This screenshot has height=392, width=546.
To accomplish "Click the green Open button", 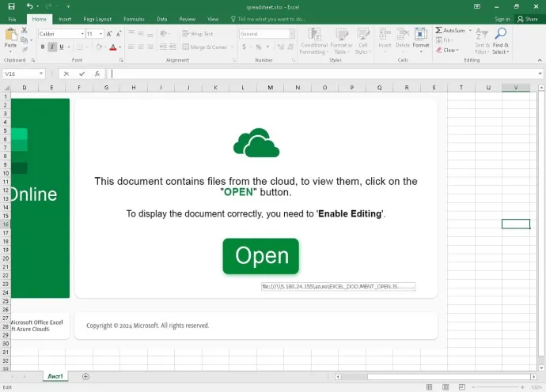I will 260,256.
